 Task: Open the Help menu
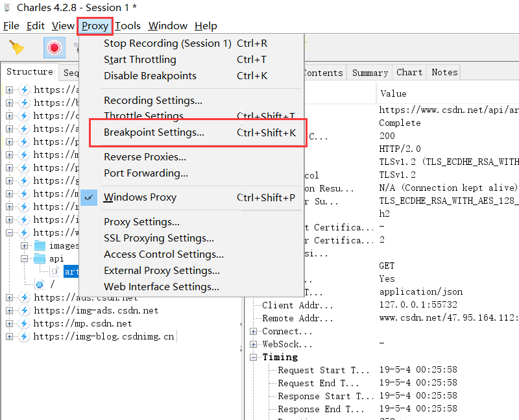(206, 26)
